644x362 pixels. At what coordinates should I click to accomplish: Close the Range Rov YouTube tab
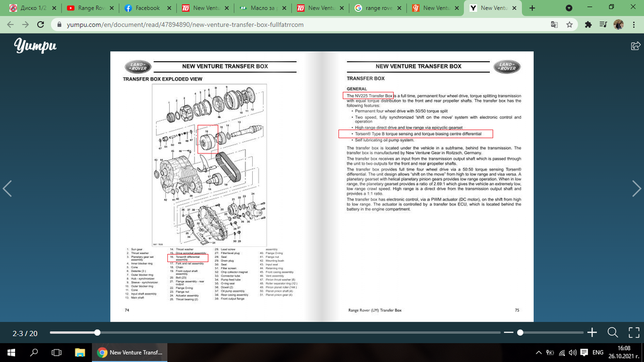(x=112, y=8)
